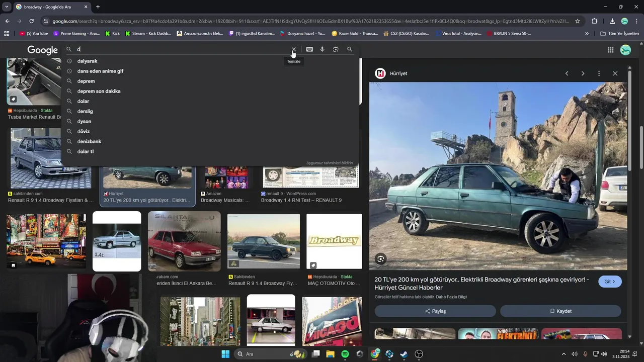Open Google Lens image search
Viewport: 644px width, 362px height.
[x=336, y=49]
